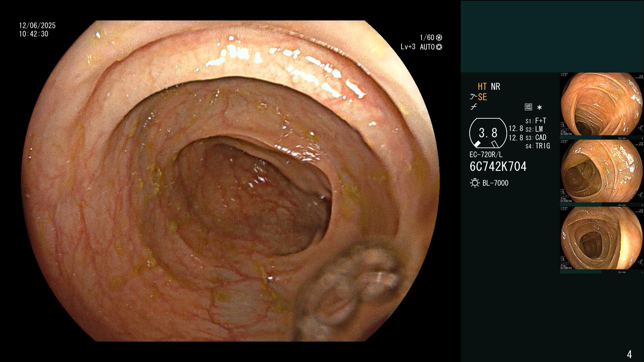Image resolution: width=644 pixels, height=362 pixels.
Task: Click the 'BL-7000' light source label
Action: (495, 183)
